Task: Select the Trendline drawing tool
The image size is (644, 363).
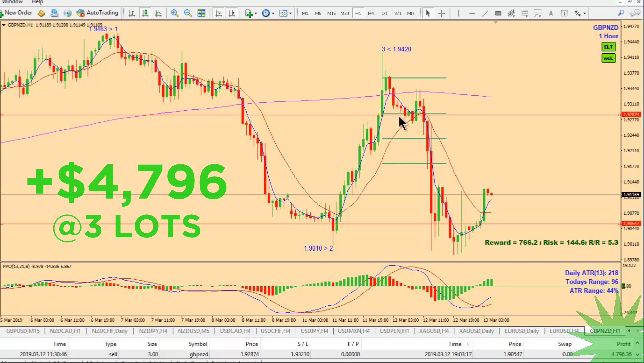Action: click(485, 13)
